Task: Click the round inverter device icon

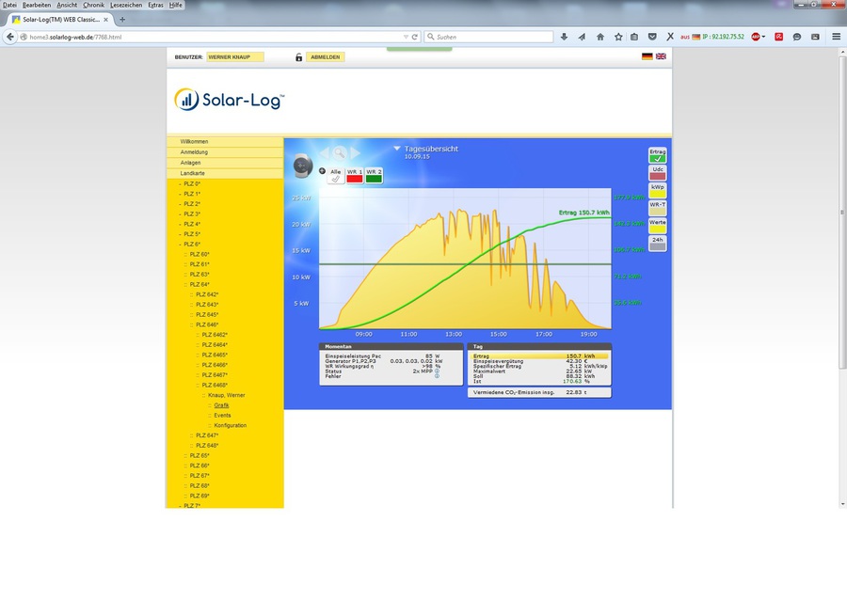Action: click(302, 166)
